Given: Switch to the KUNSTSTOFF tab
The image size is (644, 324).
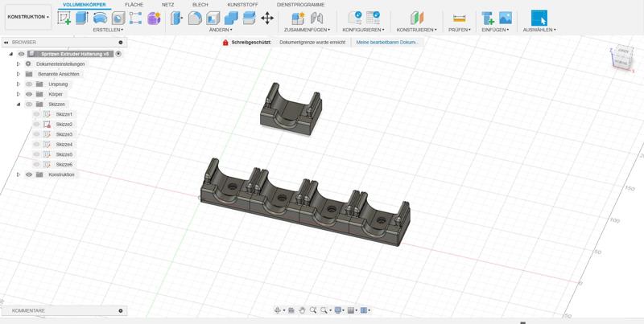Looking at the screenshot, I should coord(243,5).
